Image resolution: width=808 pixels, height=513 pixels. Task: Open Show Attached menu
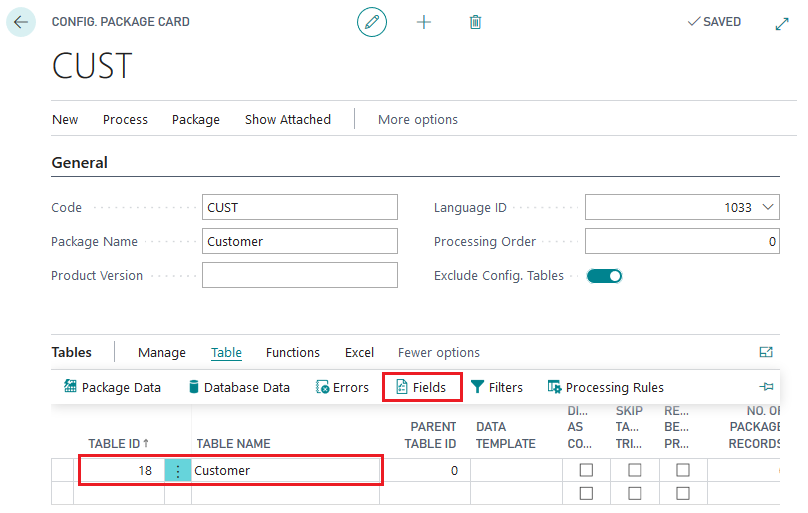[288, 119]
